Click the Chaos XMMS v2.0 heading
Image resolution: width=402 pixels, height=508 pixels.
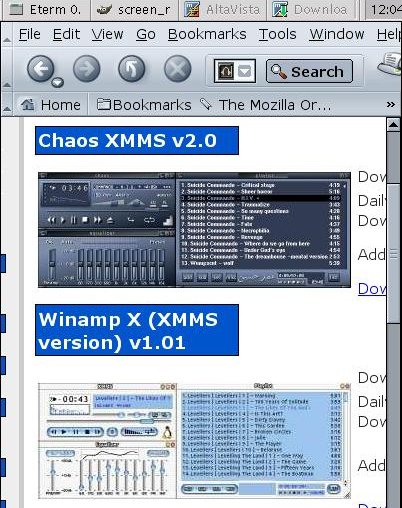point(137,140)
